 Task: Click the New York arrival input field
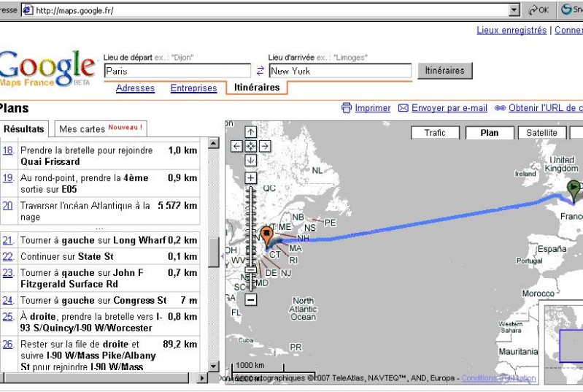point(340,71)
